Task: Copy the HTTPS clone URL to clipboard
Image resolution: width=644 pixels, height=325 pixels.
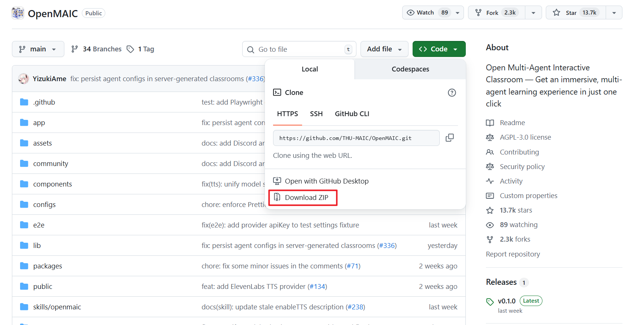Action: (449, 138)
